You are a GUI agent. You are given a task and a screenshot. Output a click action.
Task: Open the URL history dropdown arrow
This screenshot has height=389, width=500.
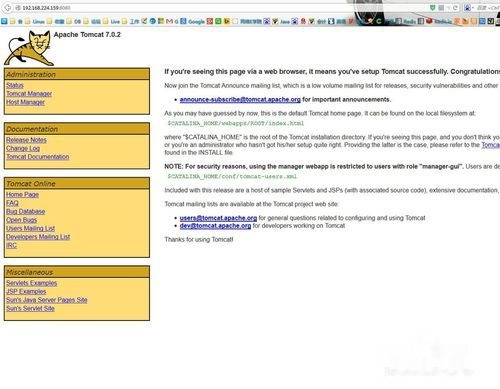click(x=449, y=8)
